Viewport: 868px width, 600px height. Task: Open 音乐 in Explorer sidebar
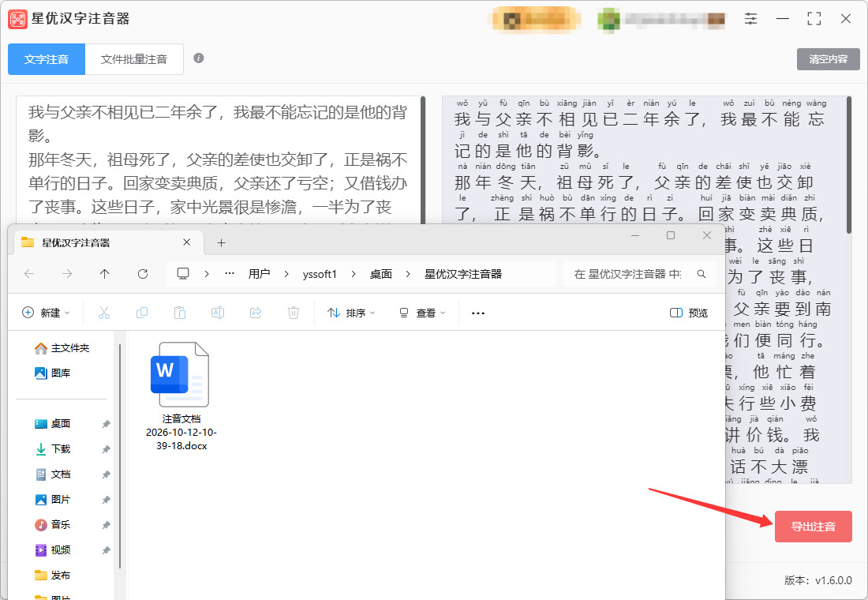click(53, 525)
